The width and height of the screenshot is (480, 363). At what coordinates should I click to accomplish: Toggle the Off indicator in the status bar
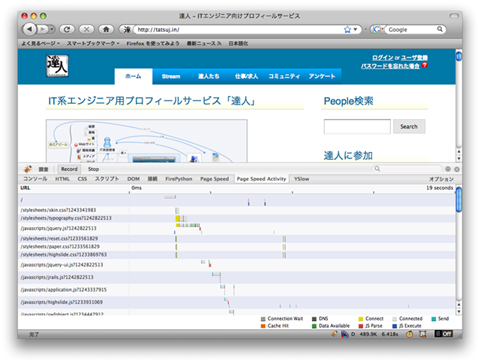[x=444, y=334]
